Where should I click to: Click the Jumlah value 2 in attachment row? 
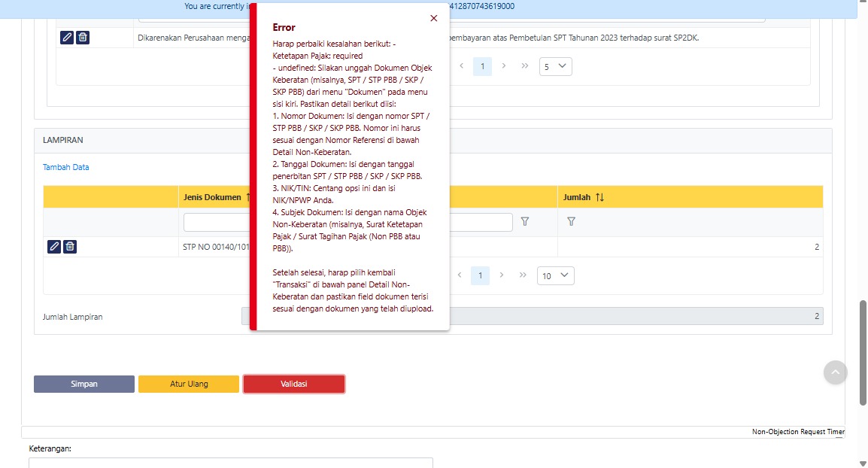point(817,247)
